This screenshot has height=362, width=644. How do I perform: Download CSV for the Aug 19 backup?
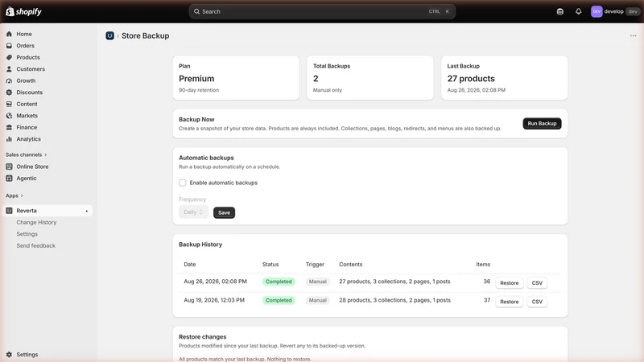[x=537, y=302]
